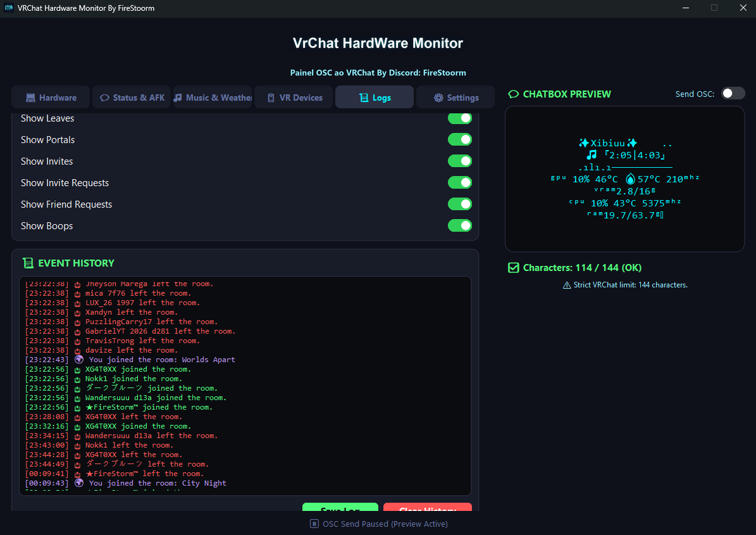The width and height of the screenshot is (756, 535).
Task: Click leave icon beside TravisTrong left entry
Action: (x=77, y=341)
